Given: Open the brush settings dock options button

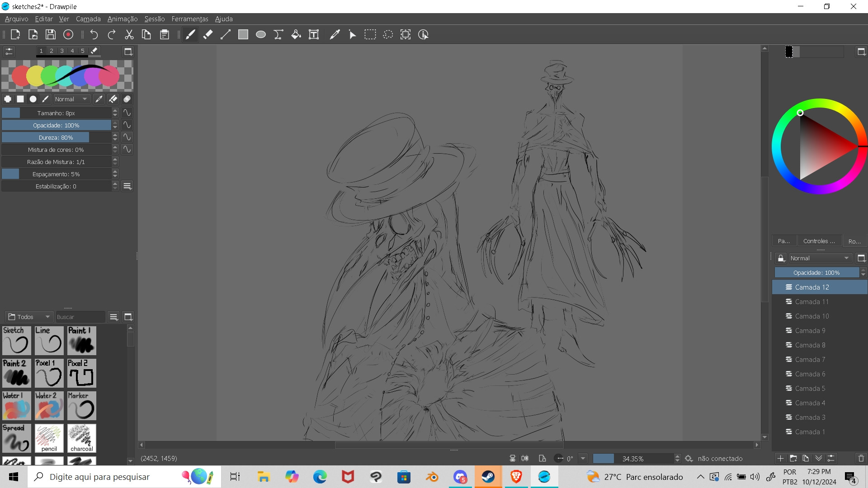Looking at the screenshot, I should [x=128, y=52].
